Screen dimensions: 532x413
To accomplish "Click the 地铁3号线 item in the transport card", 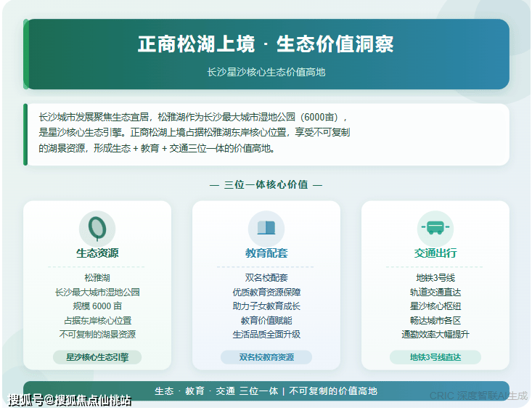I will tap(435, 278).
